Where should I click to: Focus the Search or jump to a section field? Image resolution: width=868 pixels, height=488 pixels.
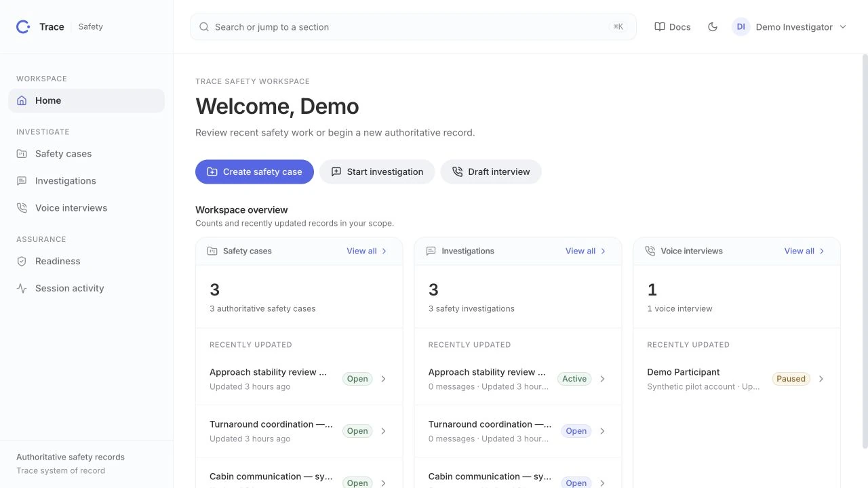(x=413, y=27)
